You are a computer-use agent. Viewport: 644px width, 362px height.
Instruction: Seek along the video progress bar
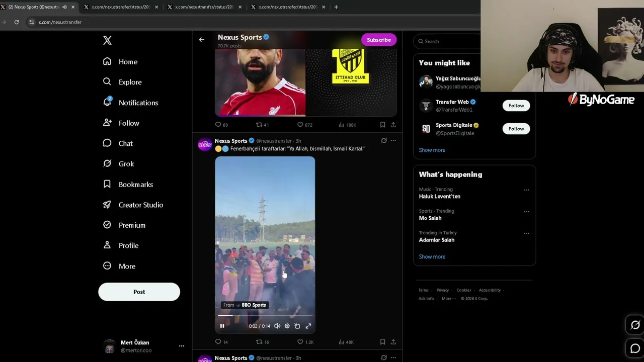tap(265, 315)
